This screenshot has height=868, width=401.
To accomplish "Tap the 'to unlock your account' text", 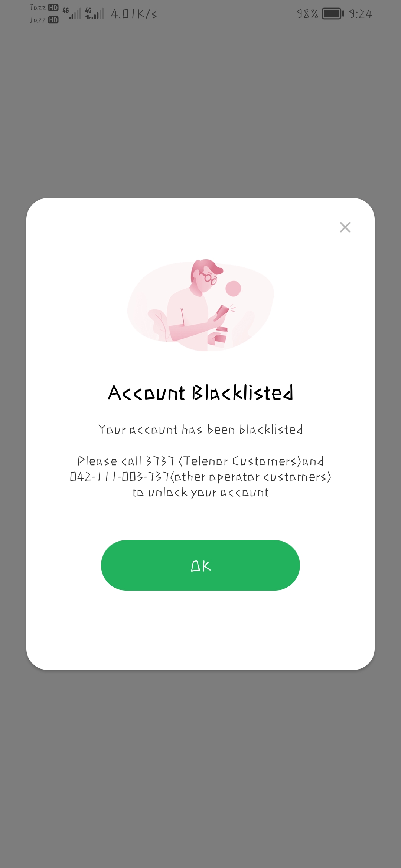I will pyautogui.click(x=200, y=493).
